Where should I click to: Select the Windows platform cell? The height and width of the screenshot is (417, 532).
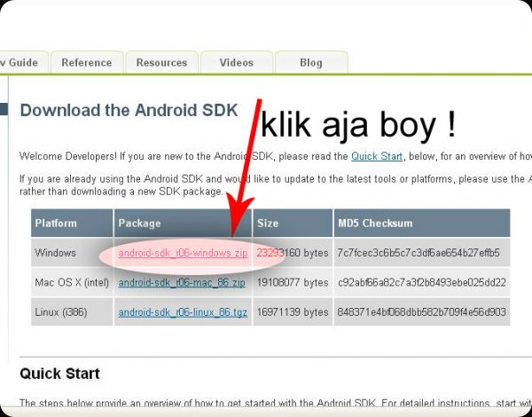click(x=55, y=253)
